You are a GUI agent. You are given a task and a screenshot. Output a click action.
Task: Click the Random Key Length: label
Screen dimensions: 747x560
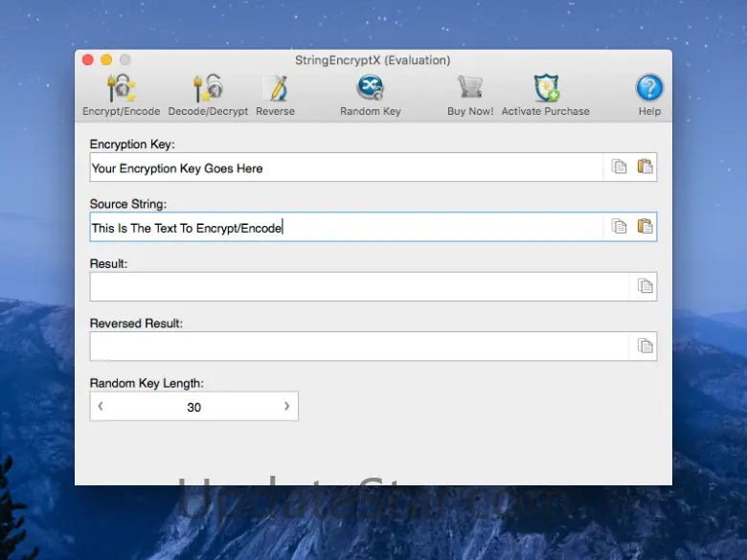[x=147, y=383]
